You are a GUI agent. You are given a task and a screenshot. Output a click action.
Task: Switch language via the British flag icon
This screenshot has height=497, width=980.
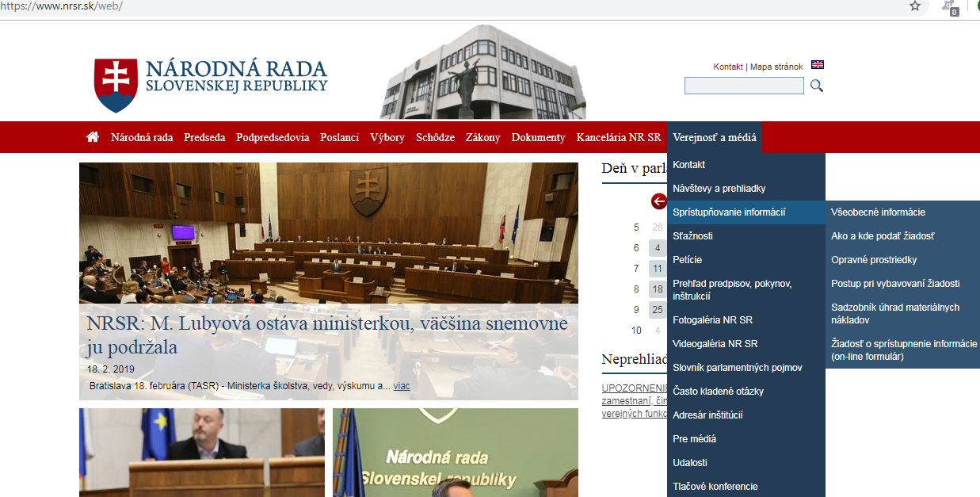(x=818, y=65)
